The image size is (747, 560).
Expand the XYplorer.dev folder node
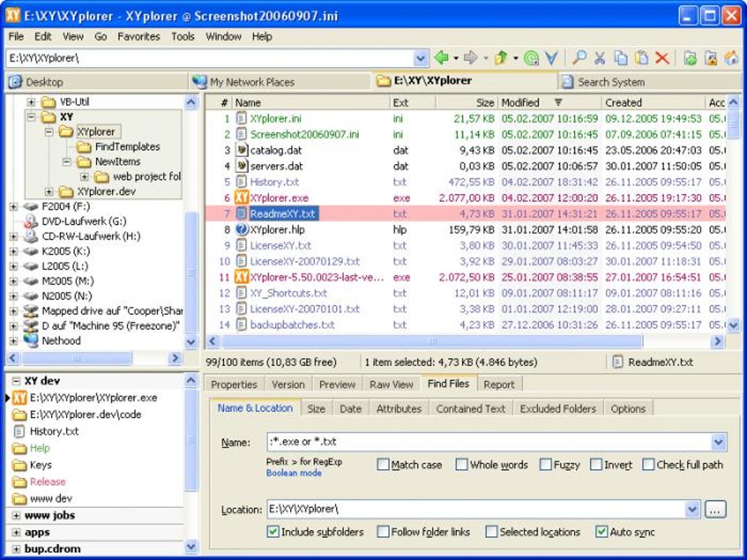[49, 192]
